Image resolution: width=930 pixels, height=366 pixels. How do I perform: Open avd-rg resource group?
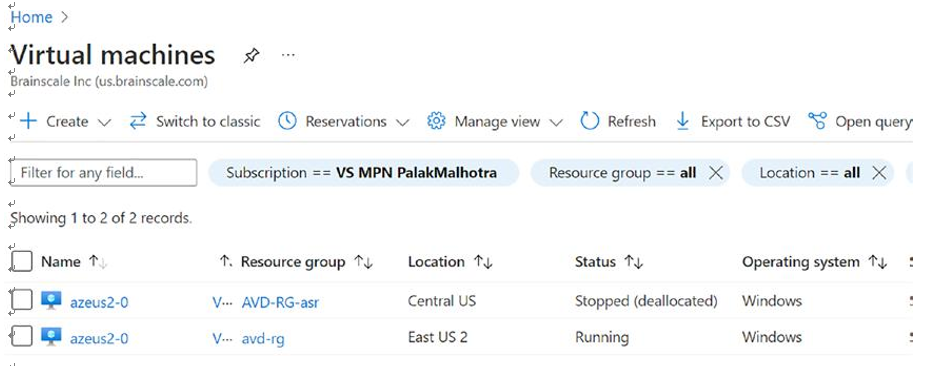pyautogui.click(x=263, y=339)
